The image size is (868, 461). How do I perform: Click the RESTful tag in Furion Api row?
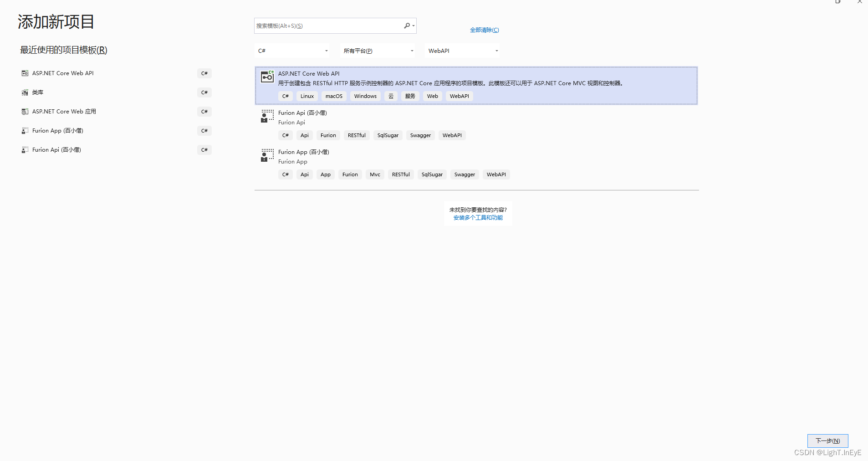click(x=357, y=135)
